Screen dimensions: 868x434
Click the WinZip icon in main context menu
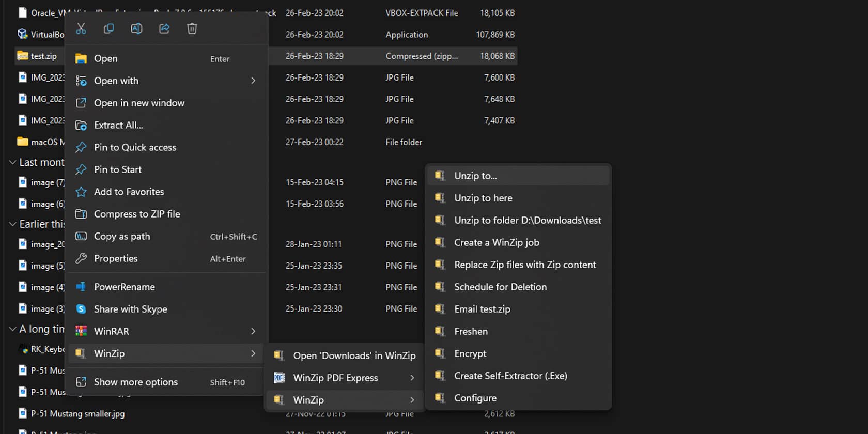[x=80, y=353]
